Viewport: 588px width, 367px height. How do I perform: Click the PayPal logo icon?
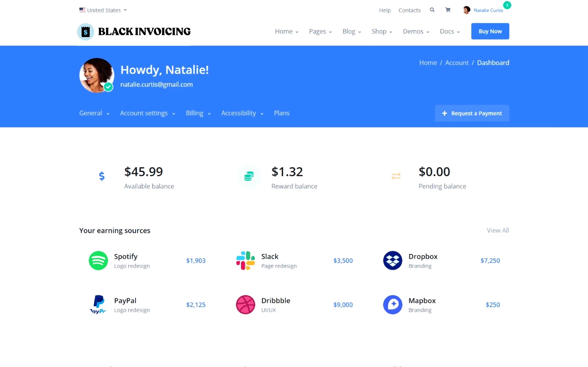tap(98, 305)
